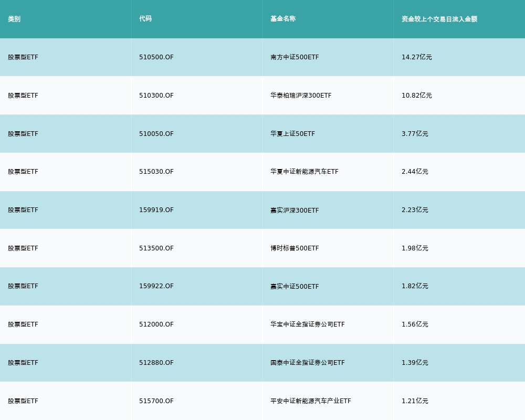Click 股票型ETF in the 159922.OF row

point(23,286)
